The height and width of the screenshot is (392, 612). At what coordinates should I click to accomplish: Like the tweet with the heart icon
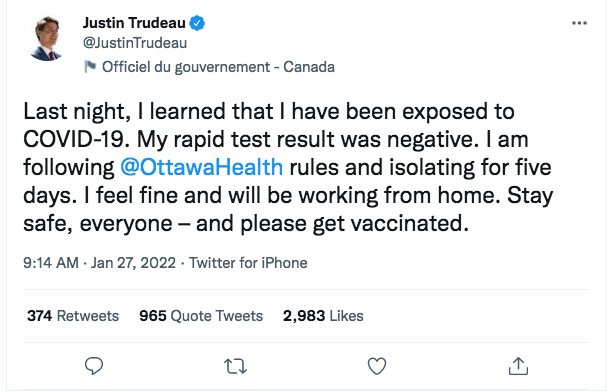pos(377,366)
